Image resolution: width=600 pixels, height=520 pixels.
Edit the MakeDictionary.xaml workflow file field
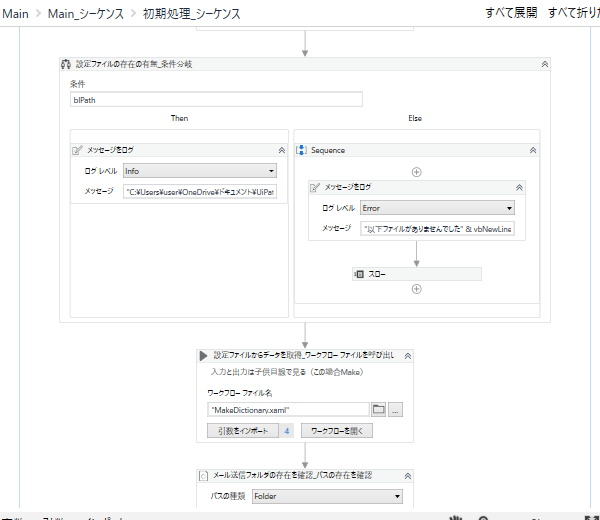(289, 410)
